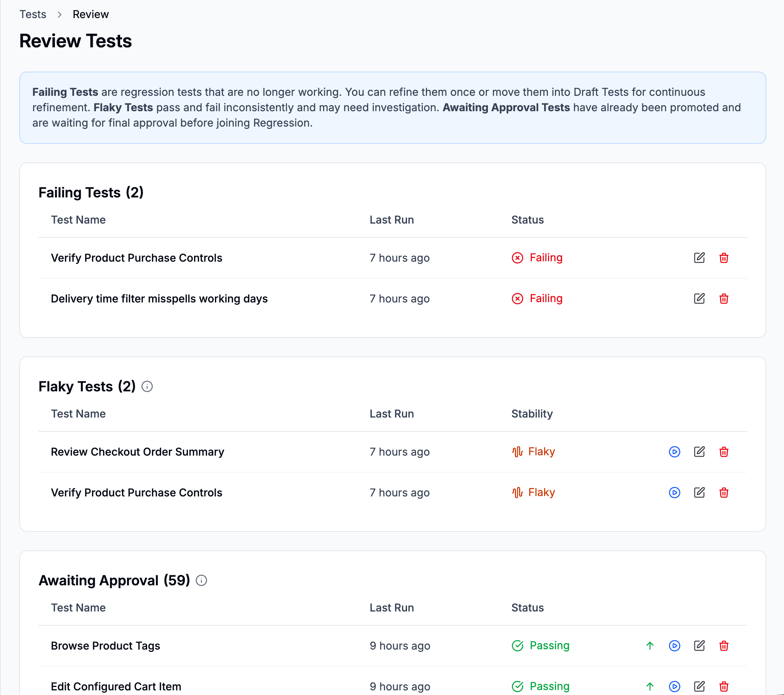This screenshot has width=784, height=695.
Task: Run the Review Checkout Order Summary test
Action: 675,452
